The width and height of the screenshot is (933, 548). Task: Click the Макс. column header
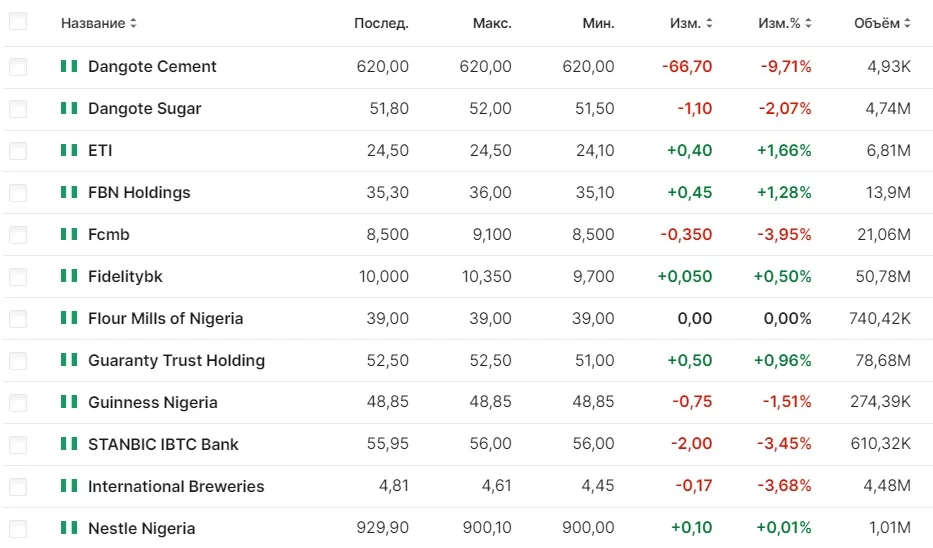(x=492, y=23)
